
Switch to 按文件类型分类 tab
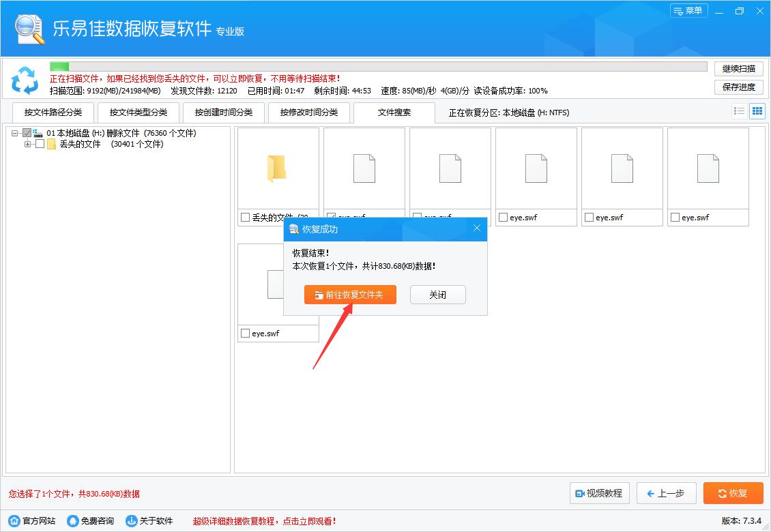click(x=138, y=112)
